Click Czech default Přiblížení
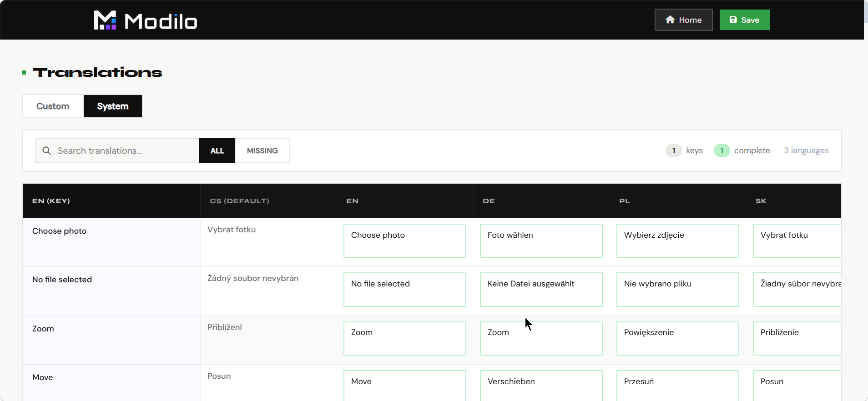 click(225, 327)
